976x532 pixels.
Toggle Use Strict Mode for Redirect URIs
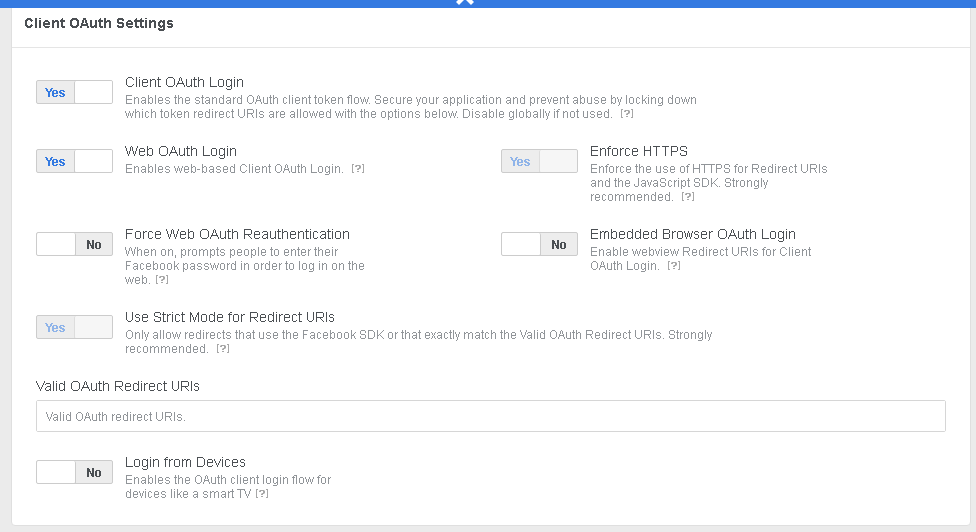pyautogui.click(x=74, y=327)
